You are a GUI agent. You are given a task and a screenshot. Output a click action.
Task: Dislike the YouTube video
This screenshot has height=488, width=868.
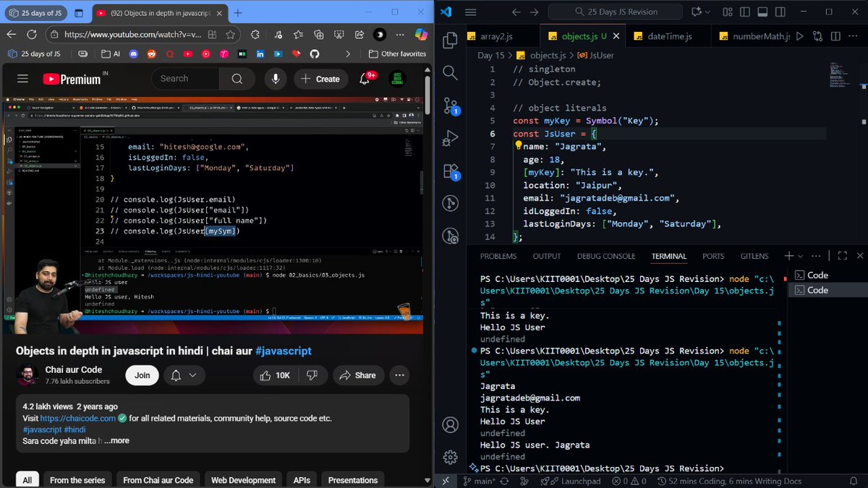pos(312,375)
